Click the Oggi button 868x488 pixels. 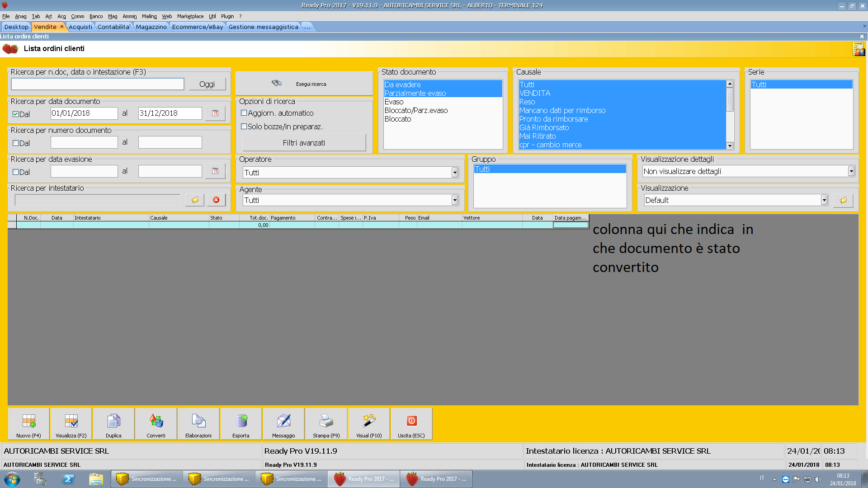coord(207,84)
